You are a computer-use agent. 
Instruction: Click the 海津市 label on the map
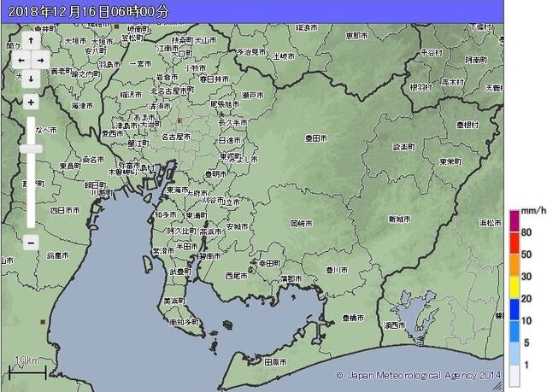point(82,105)
